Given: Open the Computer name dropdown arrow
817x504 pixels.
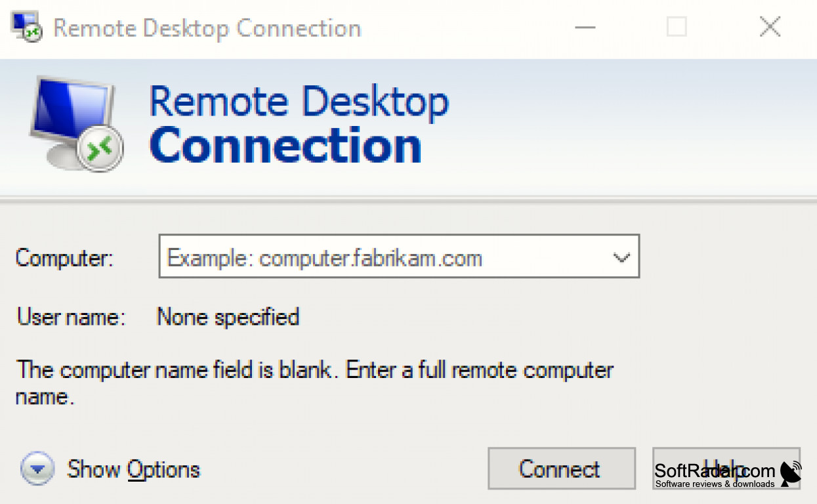Looking at the screenshot, I should click(x=621, y=257).
